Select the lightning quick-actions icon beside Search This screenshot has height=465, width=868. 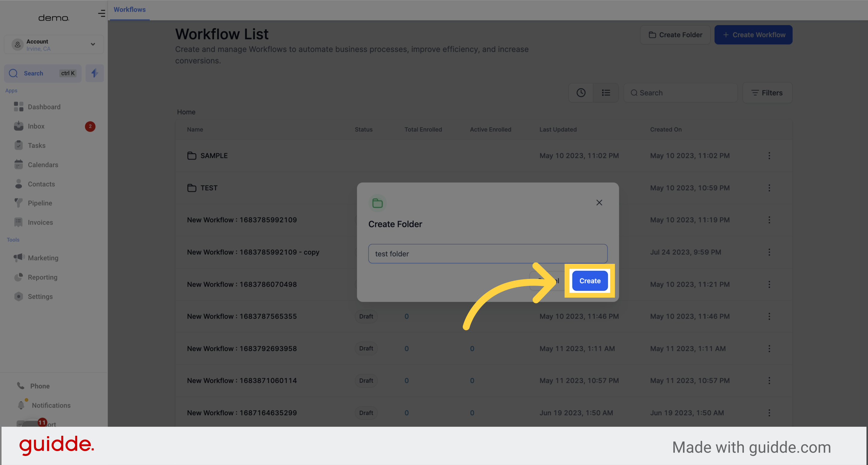[94, 73]
